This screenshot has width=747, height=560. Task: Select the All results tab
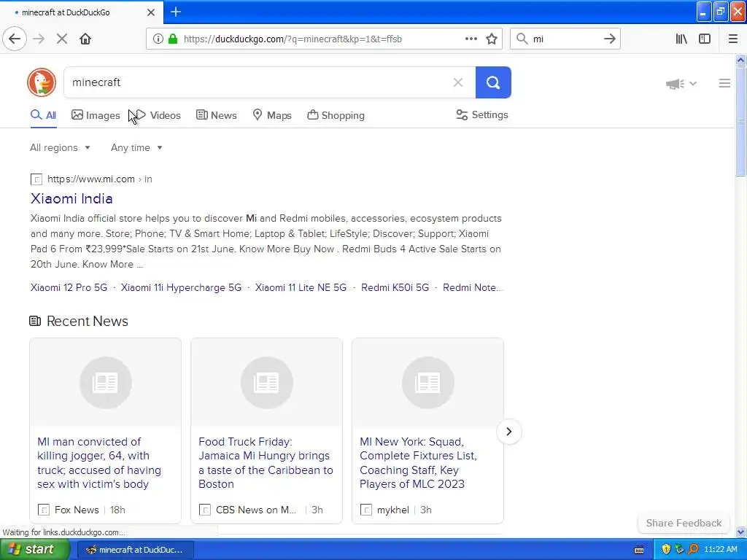pos(43,115)
